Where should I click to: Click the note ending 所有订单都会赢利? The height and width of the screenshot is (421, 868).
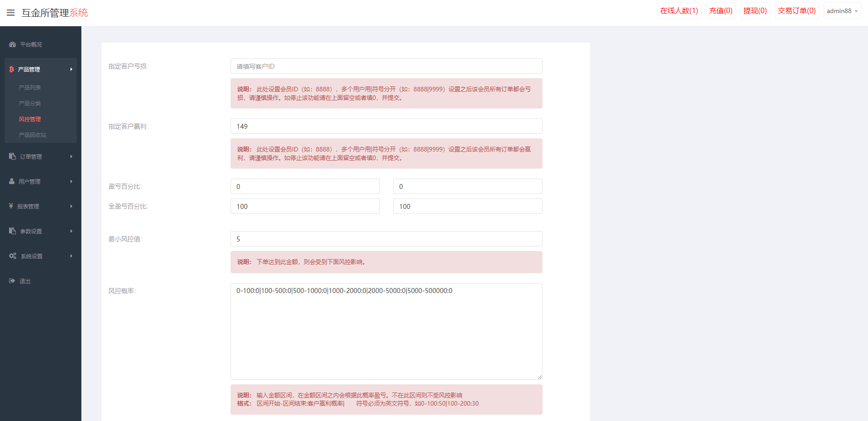[x=387, y=153]
